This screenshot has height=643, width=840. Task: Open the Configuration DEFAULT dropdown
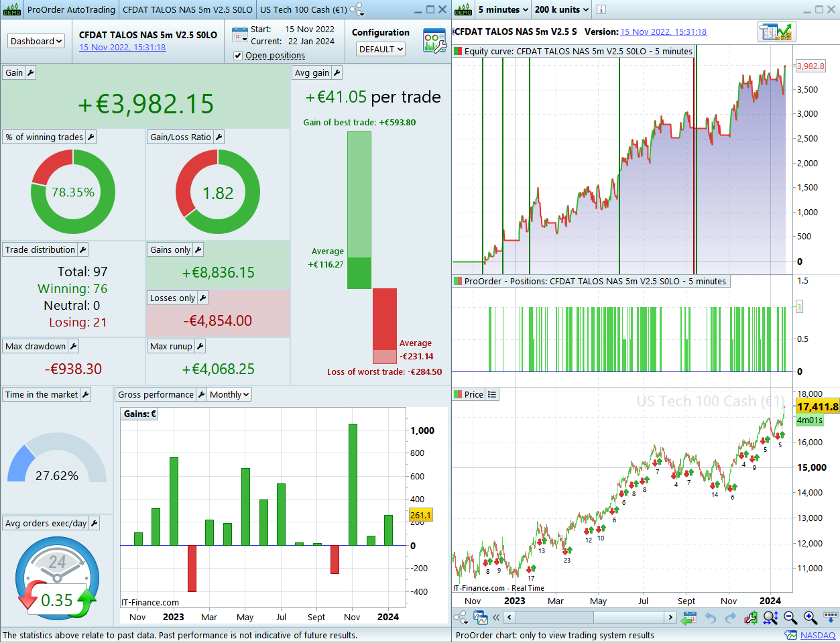pyautogui.click(x=381, y=50)
